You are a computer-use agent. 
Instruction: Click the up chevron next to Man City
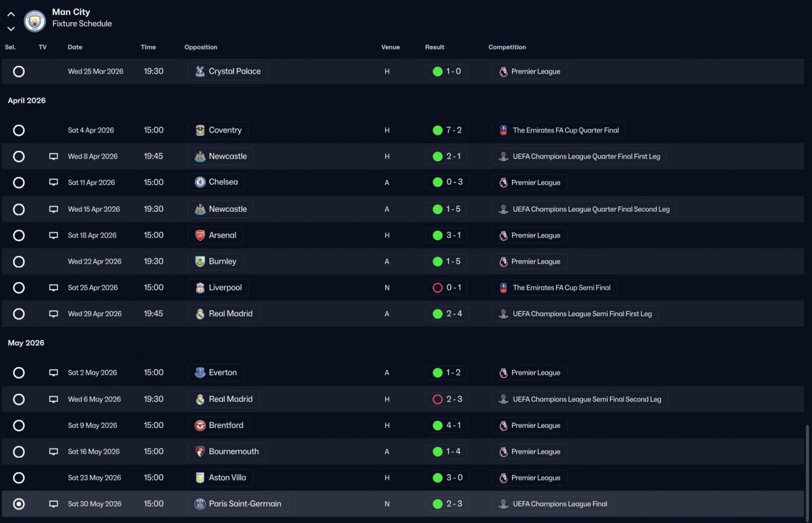(x=11, y=15)
